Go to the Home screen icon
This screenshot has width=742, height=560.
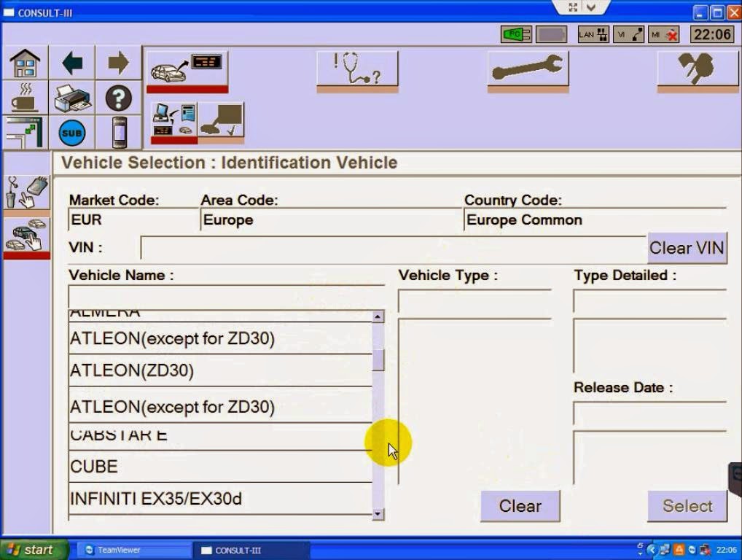pos(25,63)
